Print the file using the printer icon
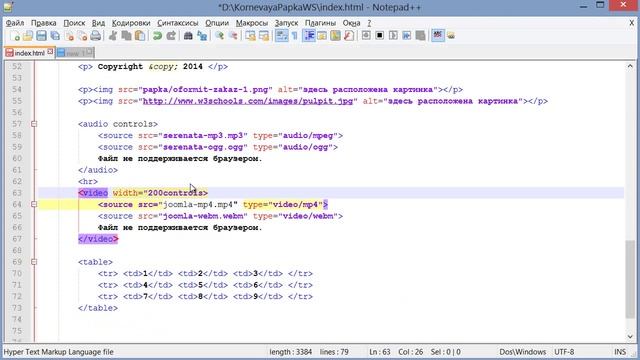Image resolution: width=640 pixels, height=360 pixels. coord(96,36)
